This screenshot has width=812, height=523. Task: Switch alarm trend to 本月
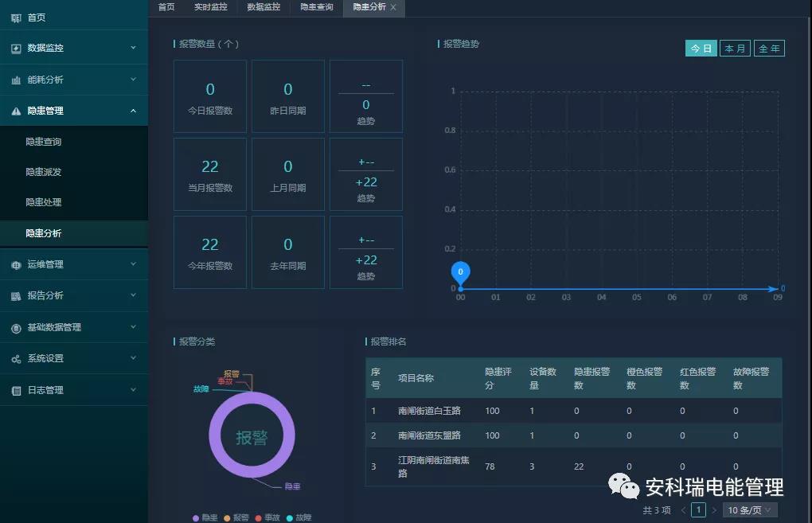point(735,48)
